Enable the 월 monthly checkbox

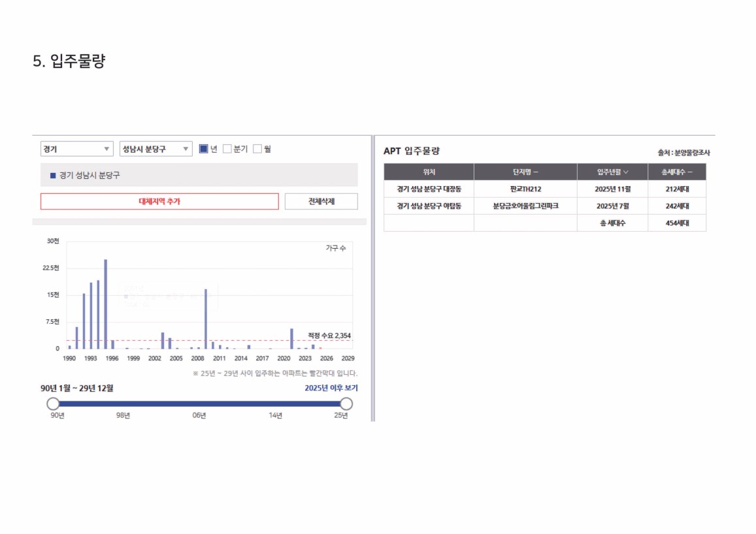pos(257,149)
